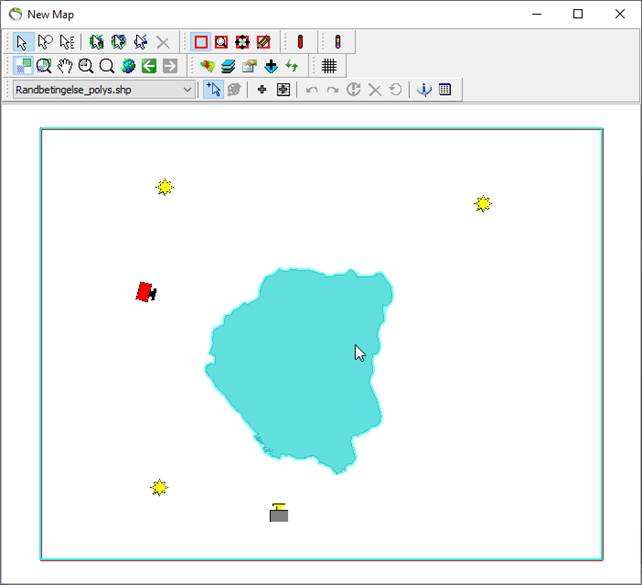Click the gray X clear selection icon in top toolbar
The width and height of the screenshot is (642, 585).
click(163, 42)
